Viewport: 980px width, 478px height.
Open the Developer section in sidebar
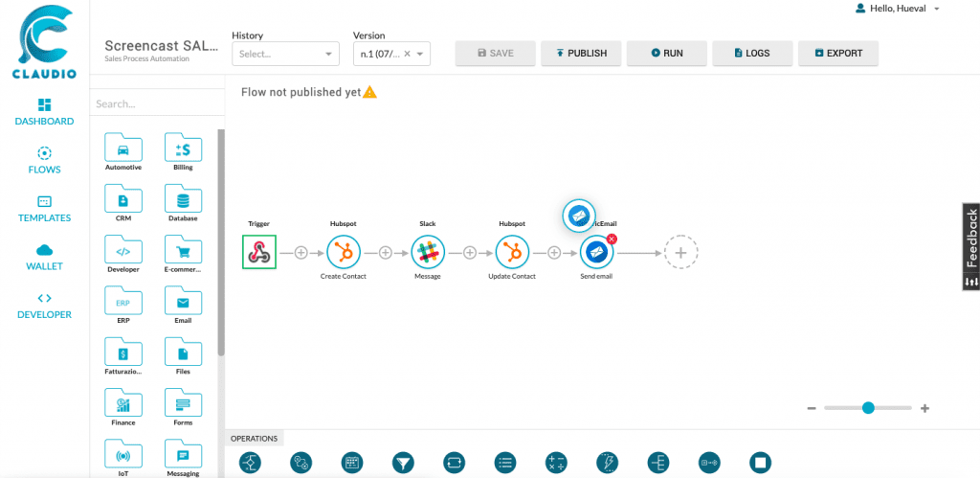44,307
